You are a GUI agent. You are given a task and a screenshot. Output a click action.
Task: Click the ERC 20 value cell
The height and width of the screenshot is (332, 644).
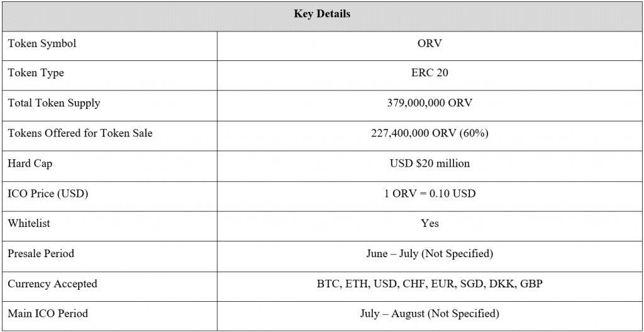point(430,73)
